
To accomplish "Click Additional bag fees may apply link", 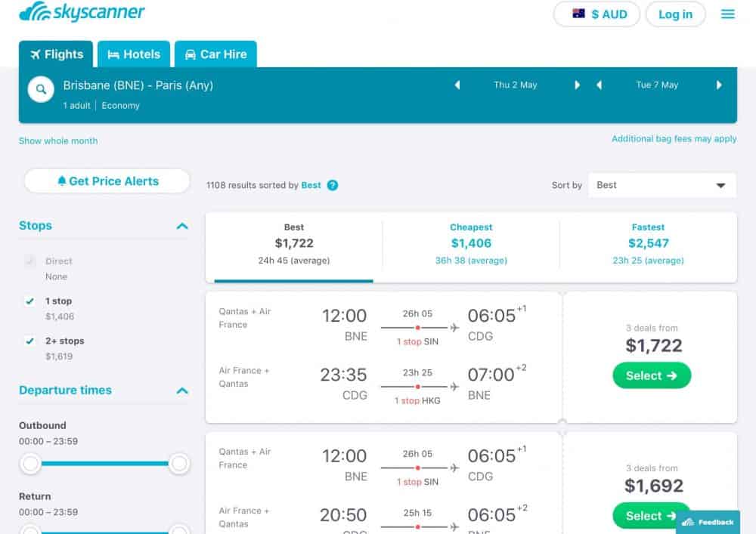I will tap(674, 139).
